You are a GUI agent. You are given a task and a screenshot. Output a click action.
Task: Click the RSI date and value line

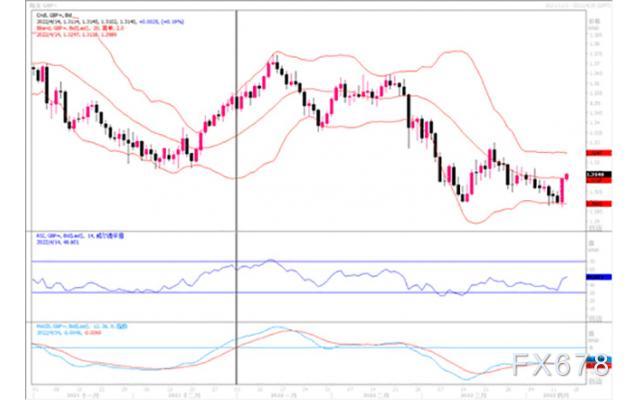coord(58,242)
